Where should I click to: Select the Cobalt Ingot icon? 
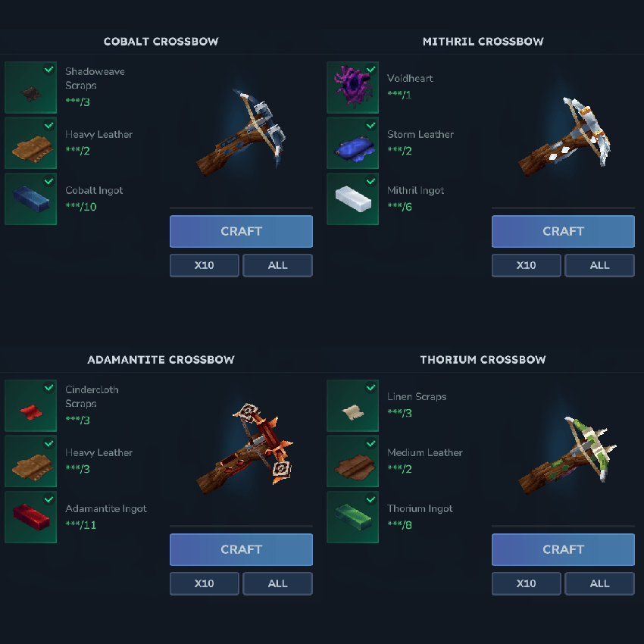30,199
